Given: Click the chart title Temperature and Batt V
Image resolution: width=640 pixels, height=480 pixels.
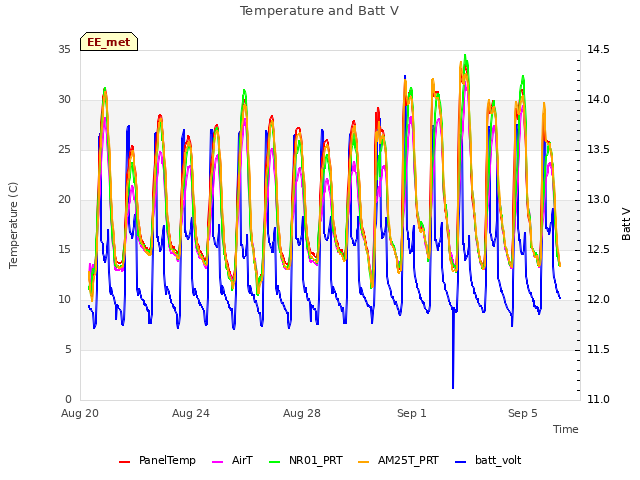Looking at the screenshot, I should [319, 11].
